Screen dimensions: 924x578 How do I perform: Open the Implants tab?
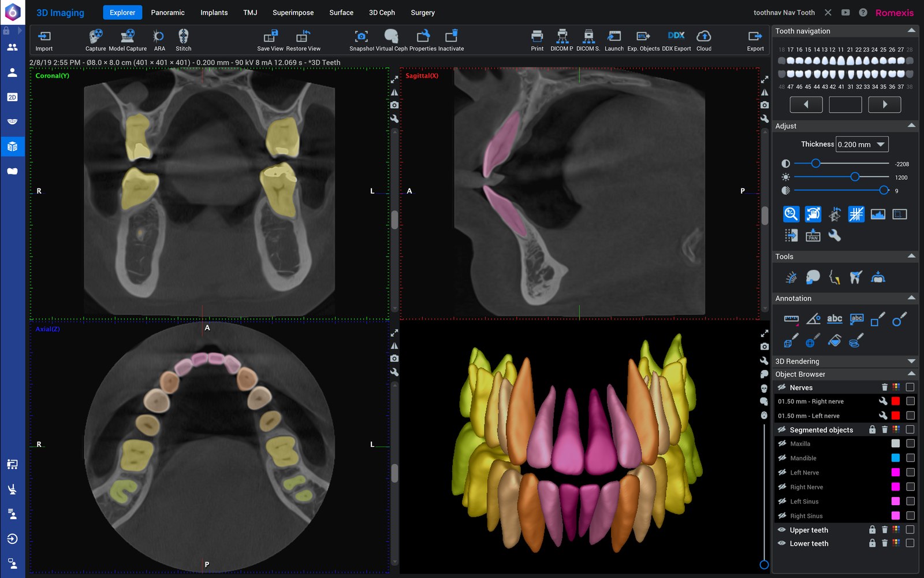click(x=214, y=12)
